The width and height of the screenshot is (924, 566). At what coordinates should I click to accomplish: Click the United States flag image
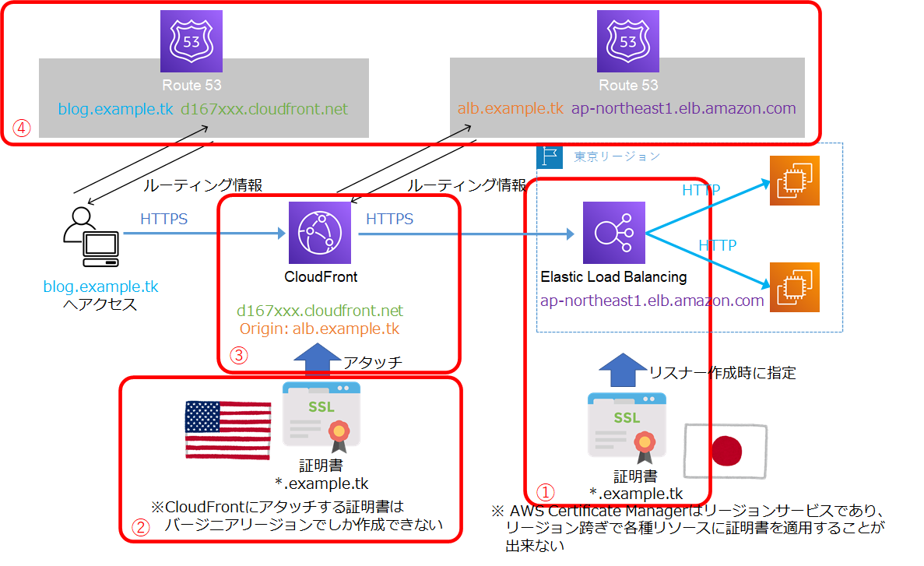228,430
